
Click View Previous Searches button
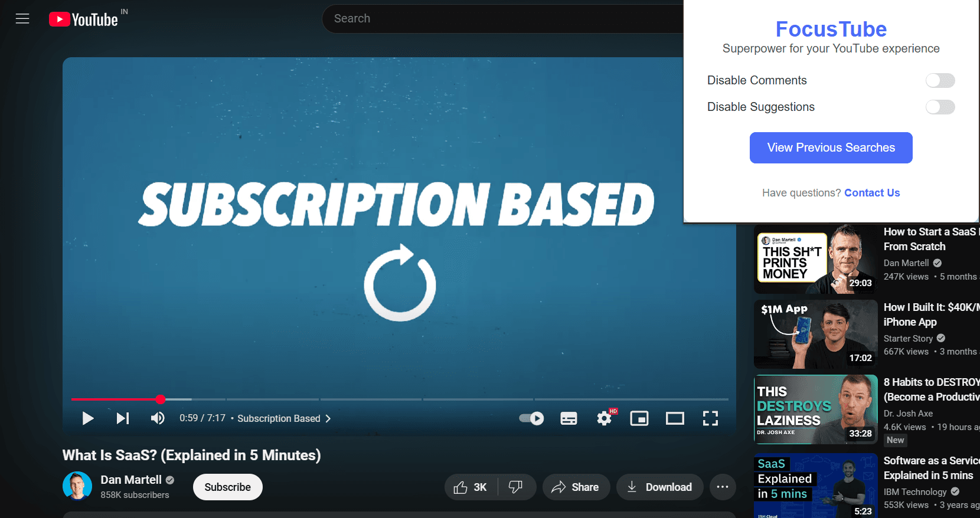831,147
